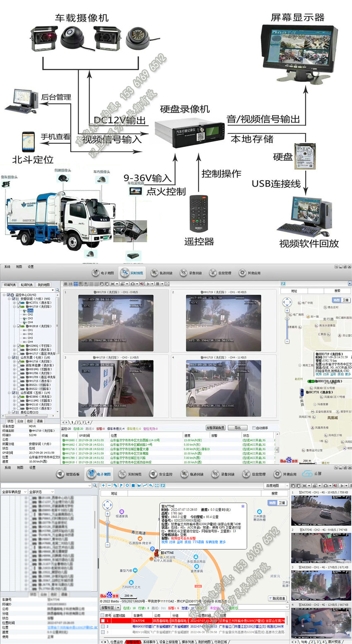
Task: Open the 视图 menu in upper window
Action: point(19,267)
